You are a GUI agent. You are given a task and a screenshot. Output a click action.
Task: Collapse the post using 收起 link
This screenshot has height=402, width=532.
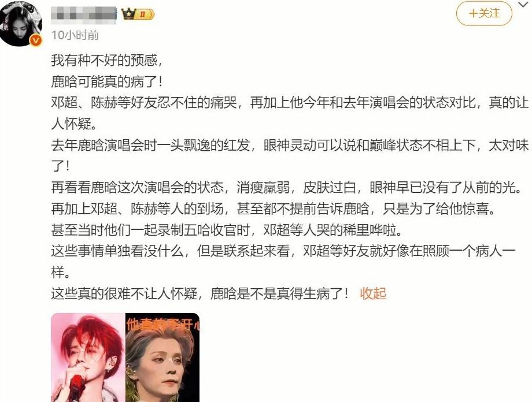coord(373,293)
